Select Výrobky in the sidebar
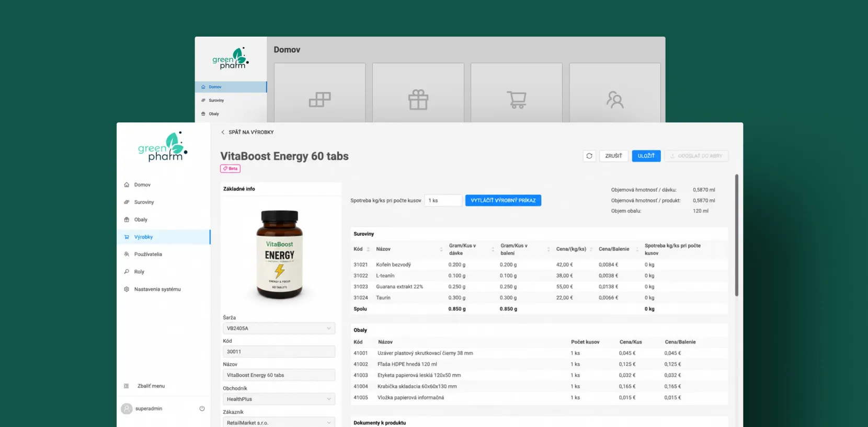Viewport: 868px width, 427px height. 163,237
